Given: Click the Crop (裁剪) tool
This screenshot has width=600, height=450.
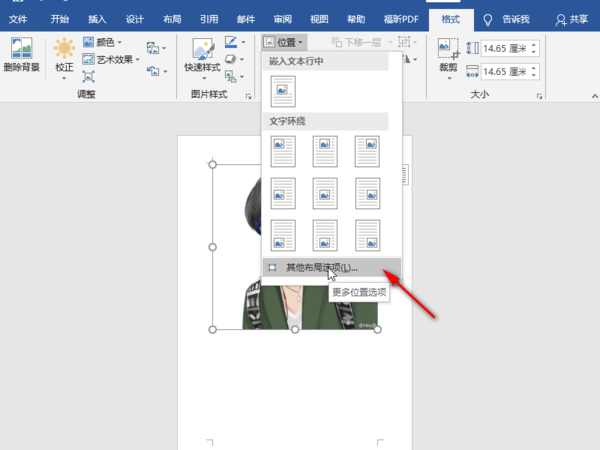Looking at the screenshot, I should 448,59.
